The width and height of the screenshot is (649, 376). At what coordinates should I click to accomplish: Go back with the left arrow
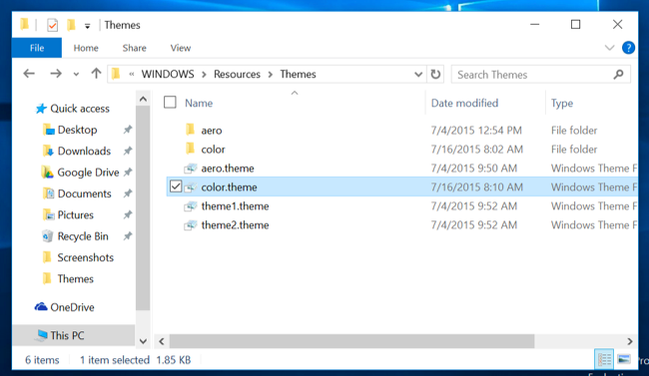pos(29,74)
